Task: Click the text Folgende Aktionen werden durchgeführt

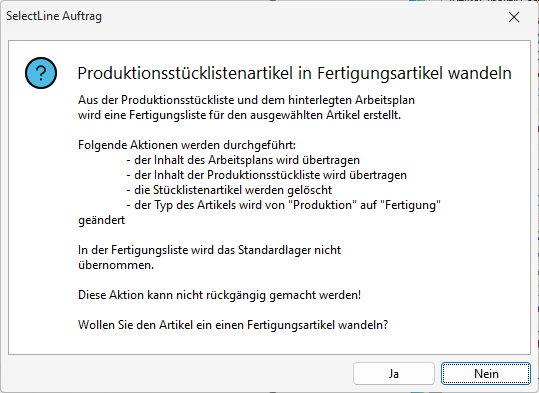Action: click(187, 145)
